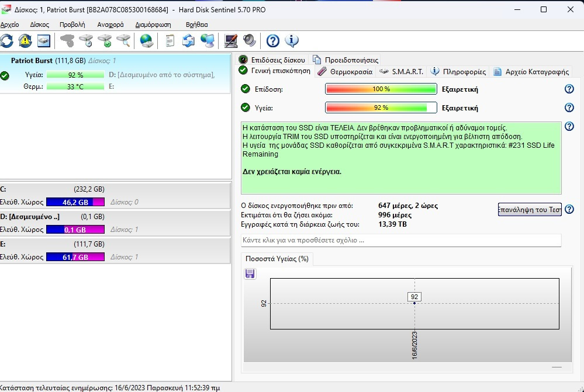Open help via blue question mark toolbar icon
Screen dimensions: 584x392
[272, 40]
